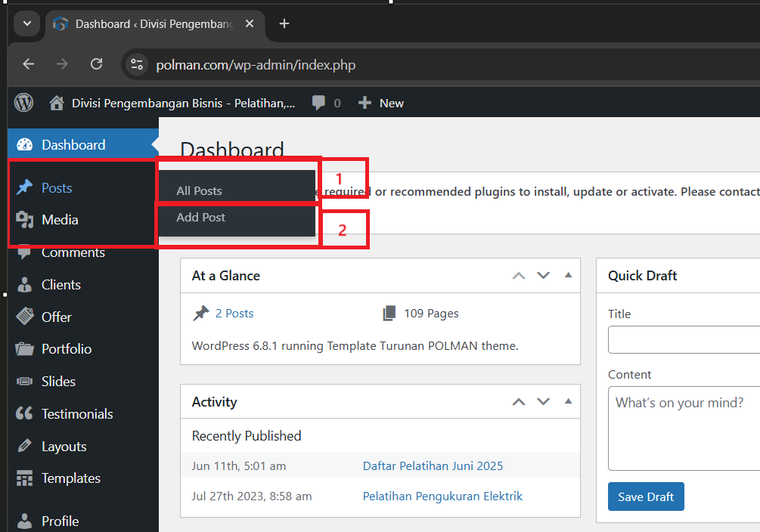Open Posts in the sidebar
The image size is (760, 532).
point(57,188)
